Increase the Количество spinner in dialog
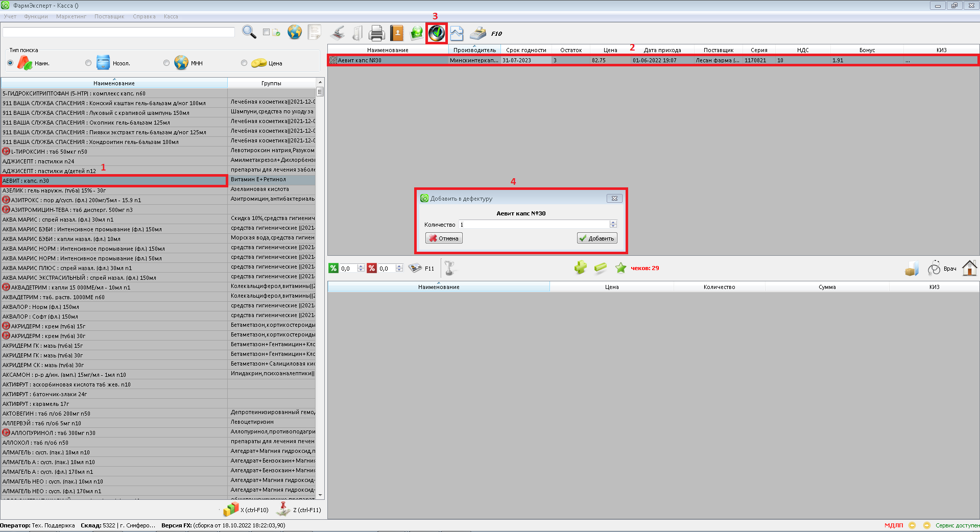 [x=613, y=223]
